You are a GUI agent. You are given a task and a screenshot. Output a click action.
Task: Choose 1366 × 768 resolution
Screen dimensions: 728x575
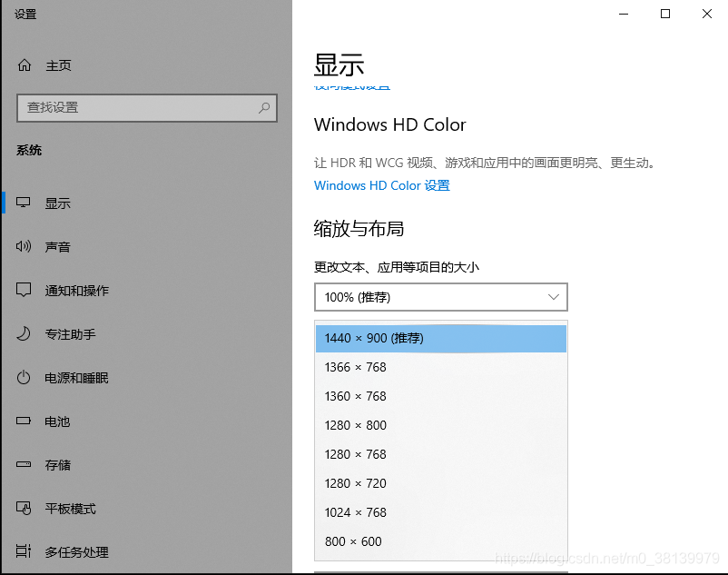pyautogui.click(x=440, y=367)
